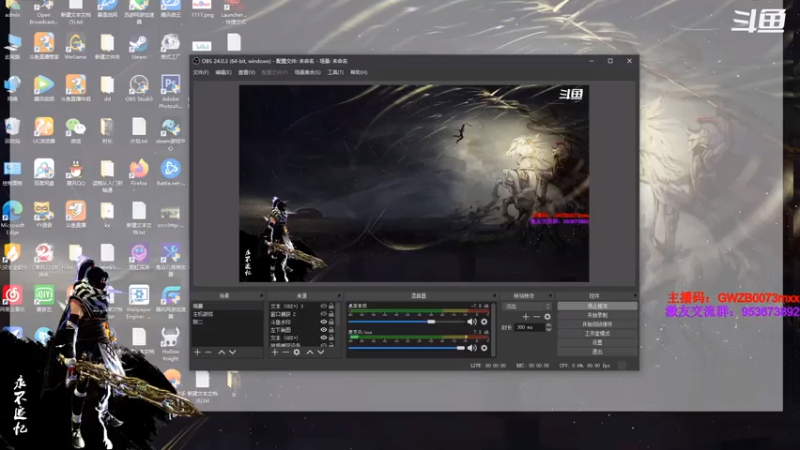The height and width of the screenshot is (450, 800).
Task: Open the 查看(V) menu in OBS
Action: [246, 72]
